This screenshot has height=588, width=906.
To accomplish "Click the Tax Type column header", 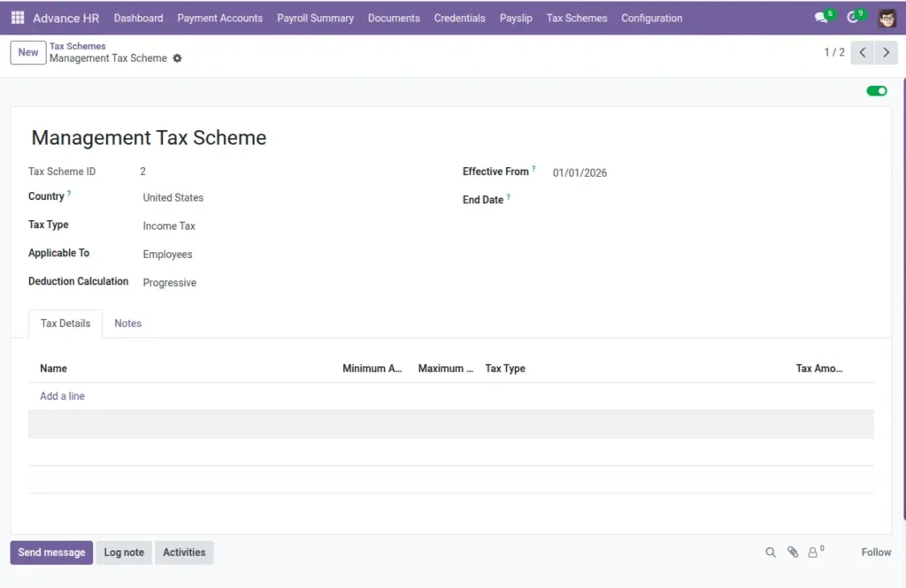I will coord(505,369).
